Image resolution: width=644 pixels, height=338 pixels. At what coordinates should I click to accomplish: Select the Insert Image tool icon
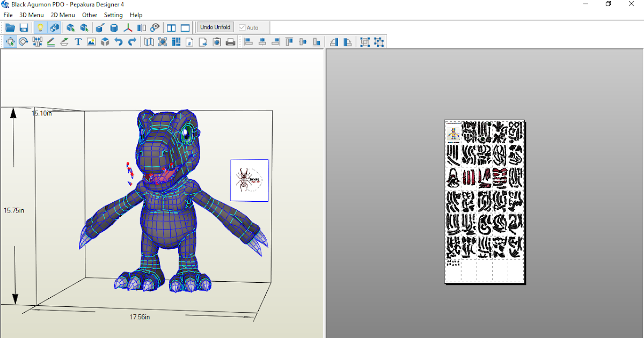91,41
